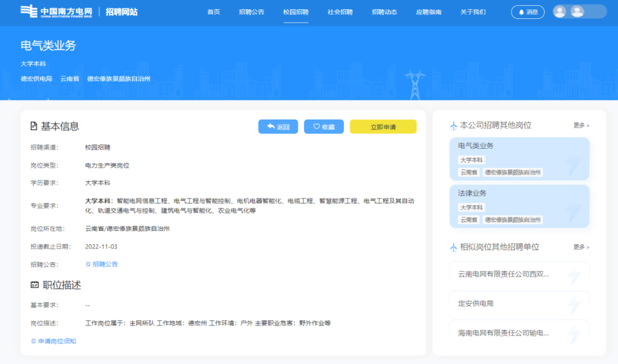The height and width of the screenshot is (364, 618).
Task: Open the 申请岗位须知 link
Action: (57, 341)
